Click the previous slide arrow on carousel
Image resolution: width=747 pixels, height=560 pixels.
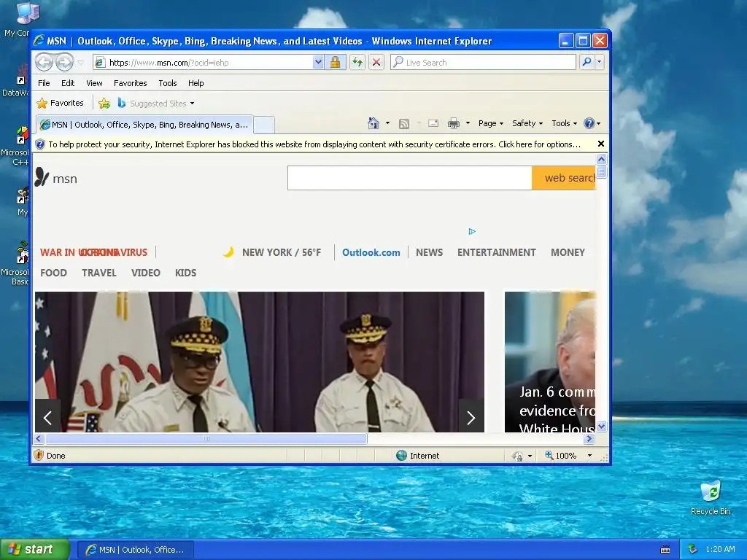[x=47, y=418]
